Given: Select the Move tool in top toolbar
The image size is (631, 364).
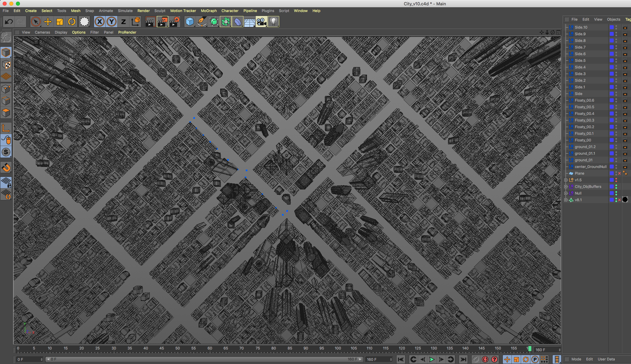Looking at the screenshot, I should tap(48, 22).
